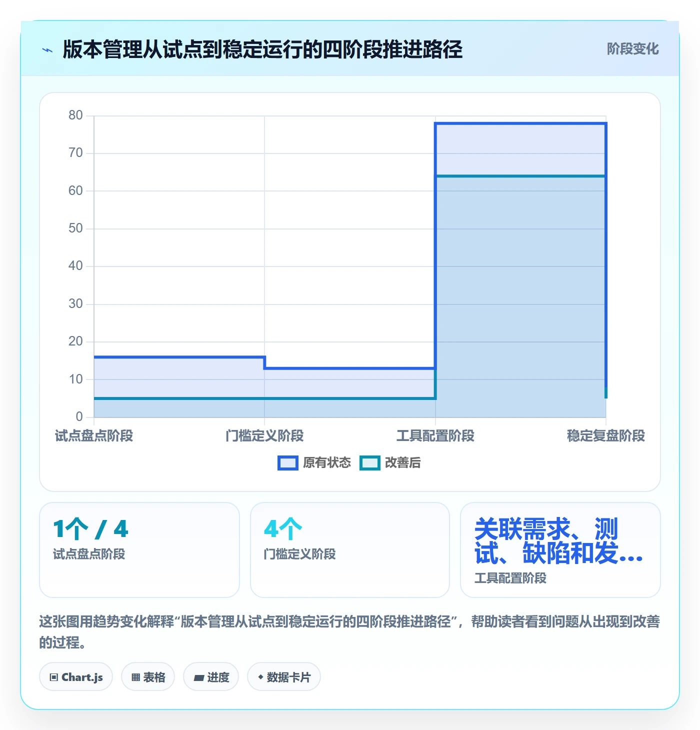Select the 数据卡片 tag chip
700x730 pixels.
(284, 677)
